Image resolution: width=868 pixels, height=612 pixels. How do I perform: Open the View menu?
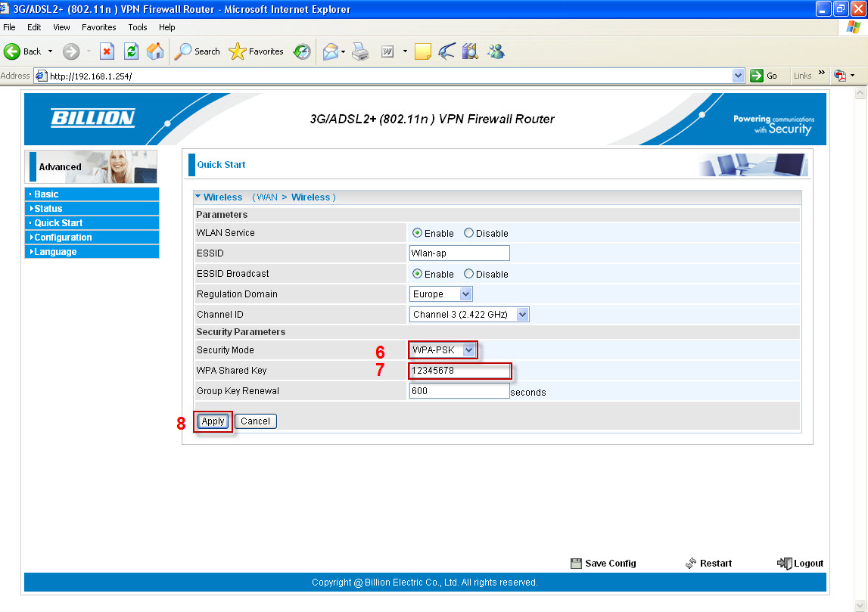[61, 27]
